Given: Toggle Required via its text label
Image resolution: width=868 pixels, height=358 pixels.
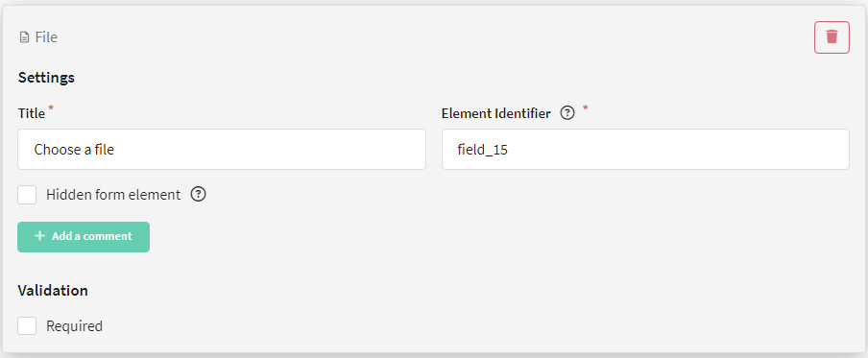Looking at the screenshot, I should 74,326.
